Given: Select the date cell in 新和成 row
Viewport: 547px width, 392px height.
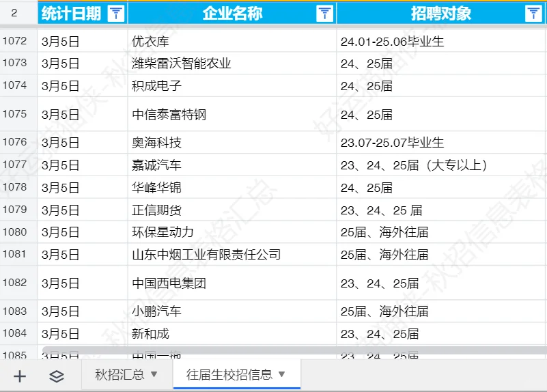Looking at the screenshot, I should click(83, 333).
